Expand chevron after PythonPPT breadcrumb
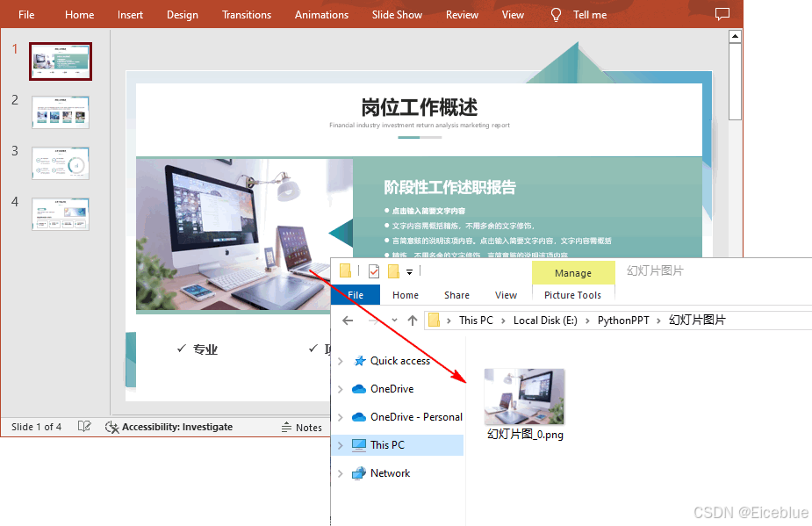Viewport: 812px width, 526px height. click(x=658, y=321)
